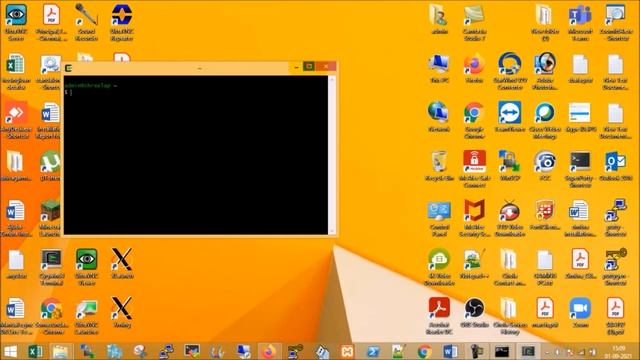
Task: Click the terminal window's title bar icon
Action: (69, 68)
